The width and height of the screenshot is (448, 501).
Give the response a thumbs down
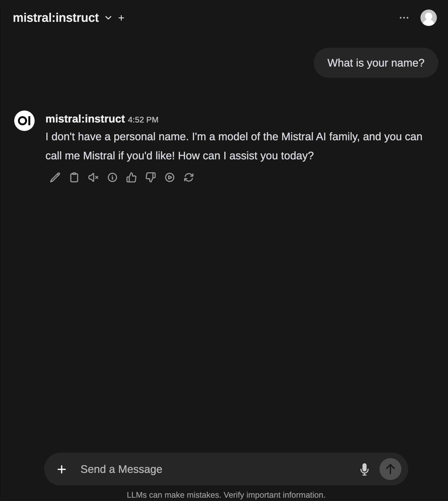(151, 178)
